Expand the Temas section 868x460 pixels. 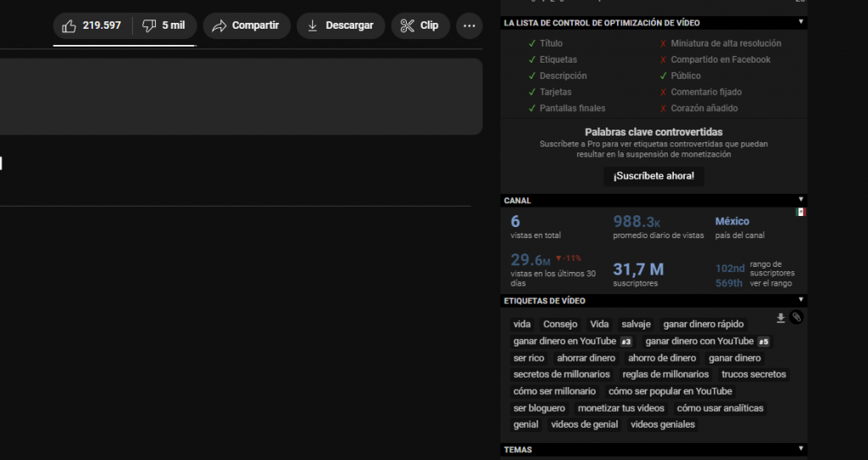click(x=801, y=450)
